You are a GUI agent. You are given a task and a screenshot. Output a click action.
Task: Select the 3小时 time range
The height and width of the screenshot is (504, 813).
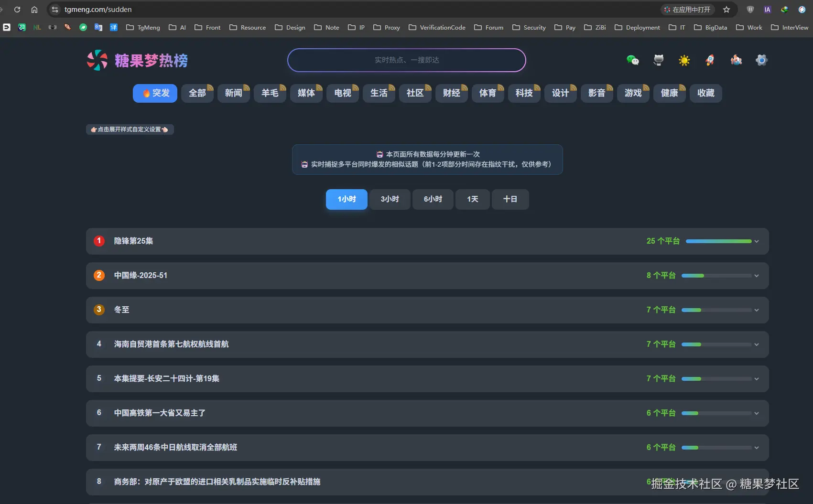(390, 199)
